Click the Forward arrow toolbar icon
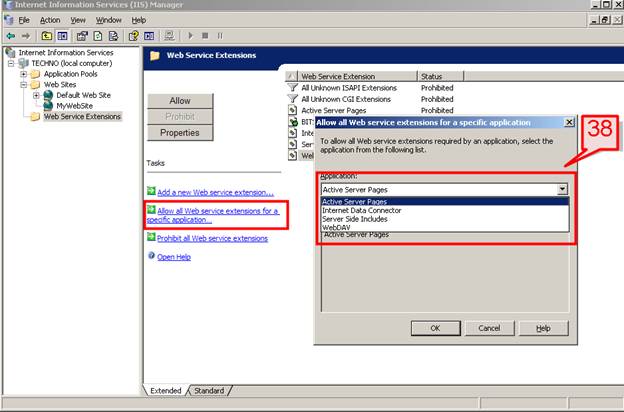The width and height of the screenshot is (624, 412). point(26,36)
